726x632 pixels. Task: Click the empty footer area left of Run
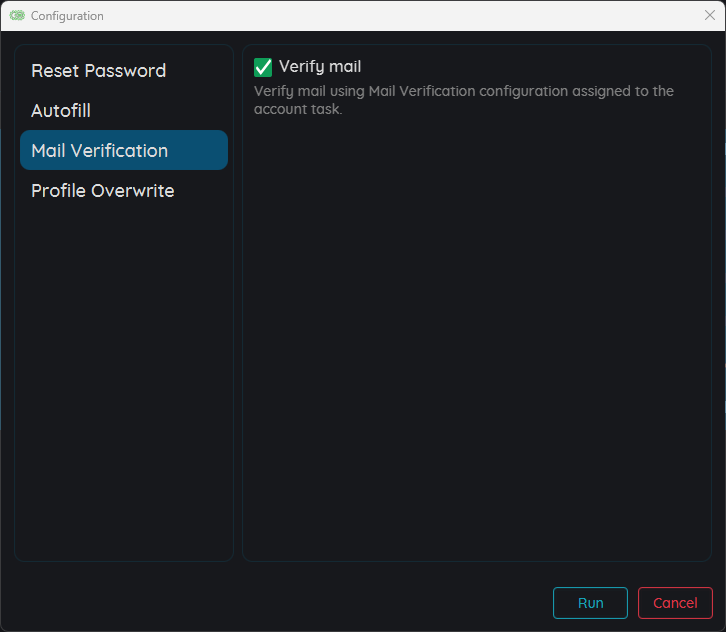[x=280, y=603]
